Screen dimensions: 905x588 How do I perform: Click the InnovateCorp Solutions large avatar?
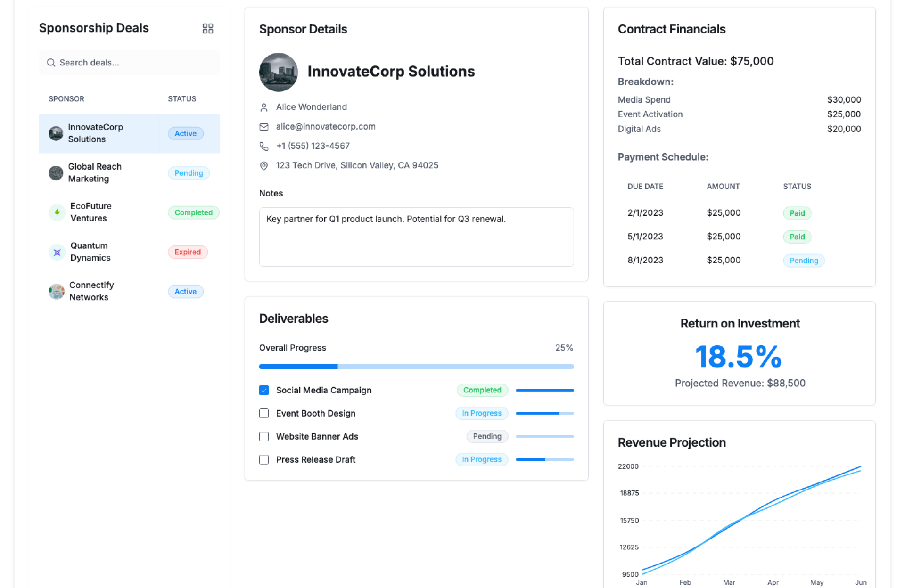(279, 72)
